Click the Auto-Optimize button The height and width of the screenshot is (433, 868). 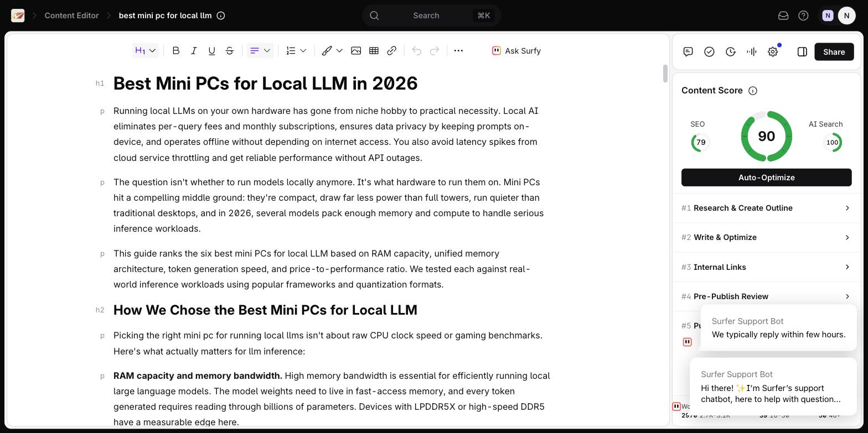point(767,178)
